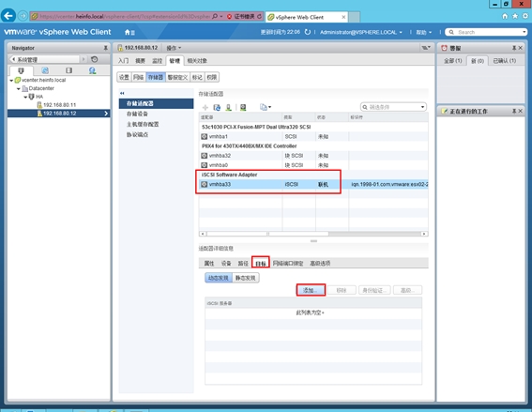Image resolution: width=532 pixels, height=412 pixels.
Task: Open the Properties (属性) details tab
Action: [209, 264]
